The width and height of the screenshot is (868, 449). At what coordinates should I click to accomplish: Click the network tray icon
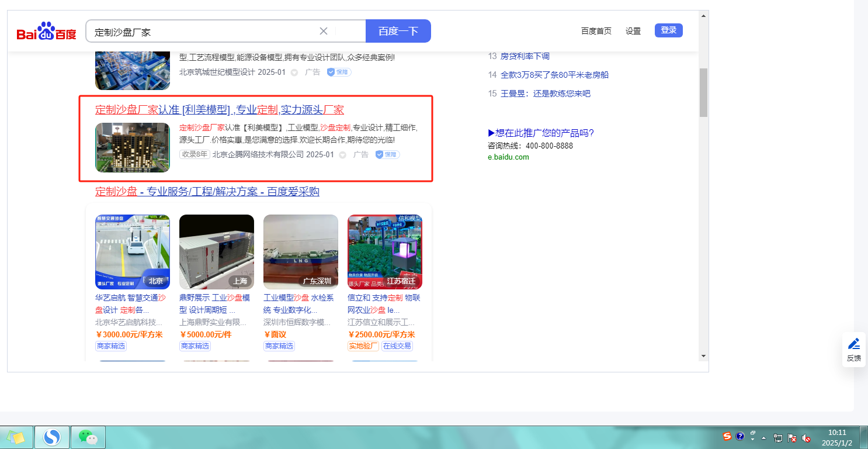[778, 438]
